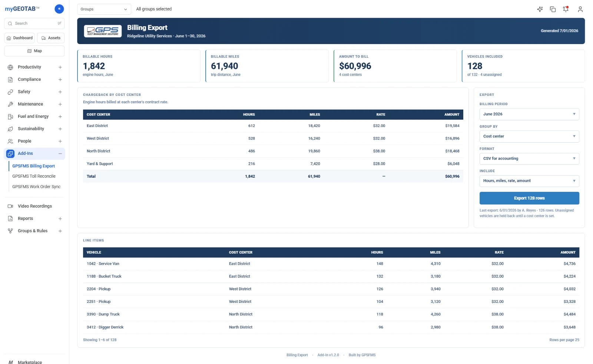Viewport: 593px width, 364px height.
Task: Open the notifications bell icon
Action: [566, 9]
